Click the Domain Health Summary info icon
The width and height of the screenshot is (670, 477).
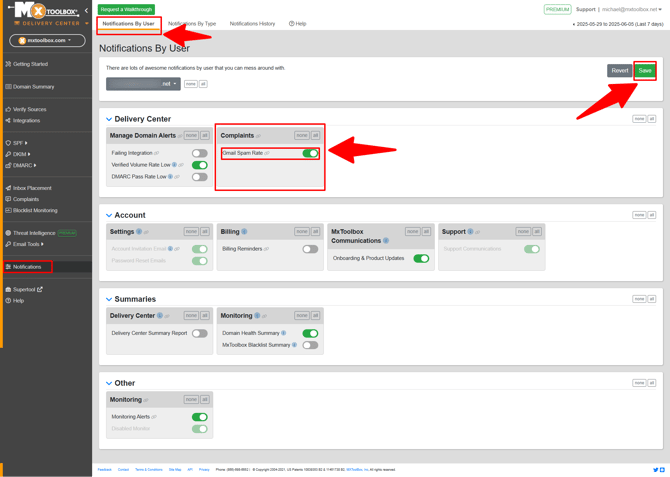[284, 333]
